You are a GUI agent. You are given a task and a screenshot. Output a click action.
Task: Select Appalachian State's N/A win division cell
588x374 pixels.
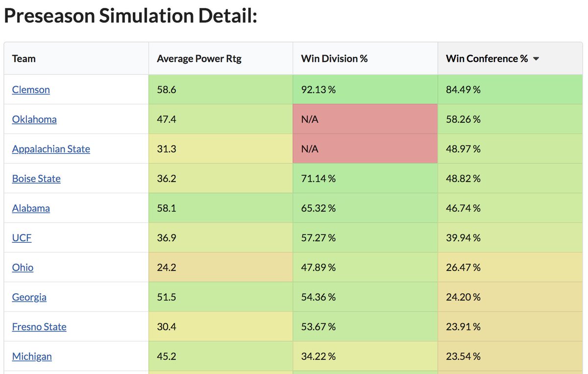tap(366, 149)
